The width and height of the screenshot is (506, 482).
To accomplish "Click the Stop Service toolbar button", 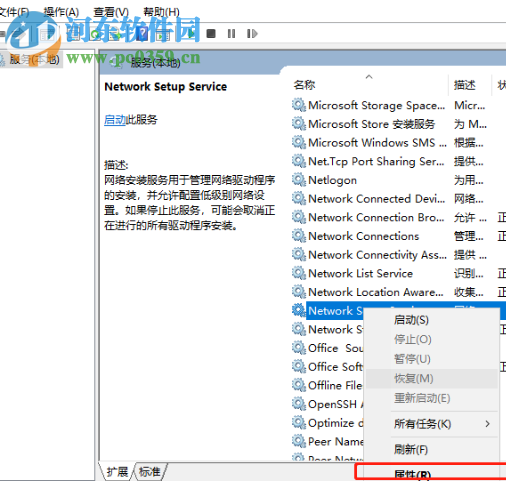I will [211, 33].
